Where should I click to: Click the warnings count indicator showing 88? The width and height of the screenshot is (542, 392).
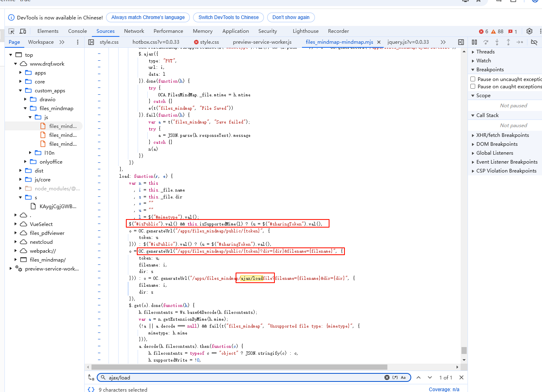point(497,31)
